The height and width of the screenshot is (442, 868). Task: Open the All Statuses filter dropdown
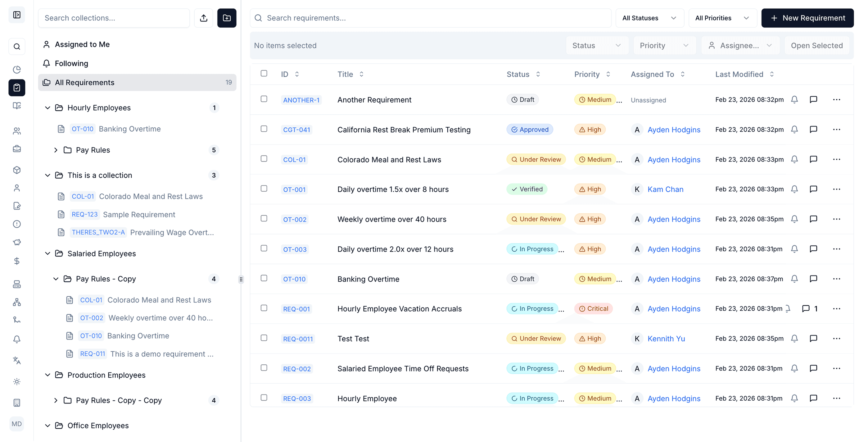click(650, 18)
